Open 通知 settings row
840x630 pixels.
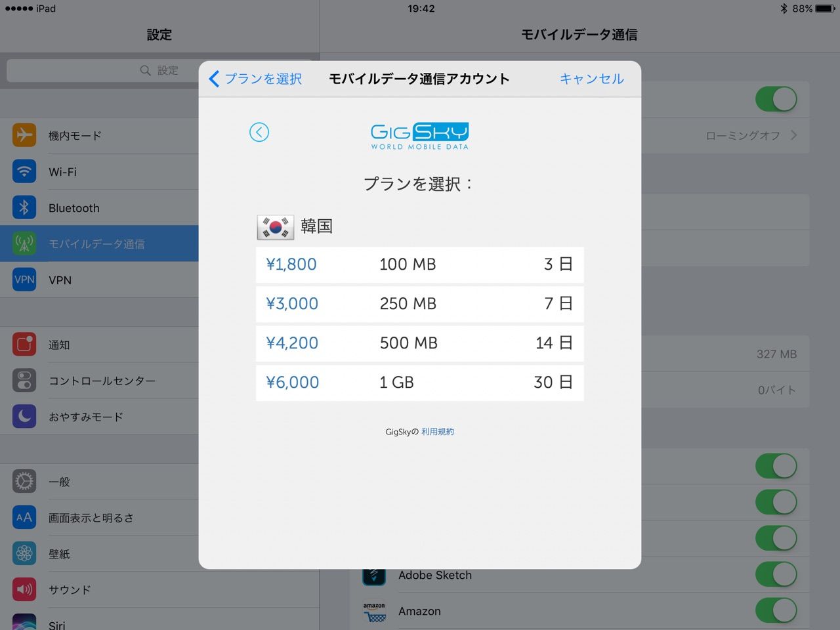coord(99,345)
